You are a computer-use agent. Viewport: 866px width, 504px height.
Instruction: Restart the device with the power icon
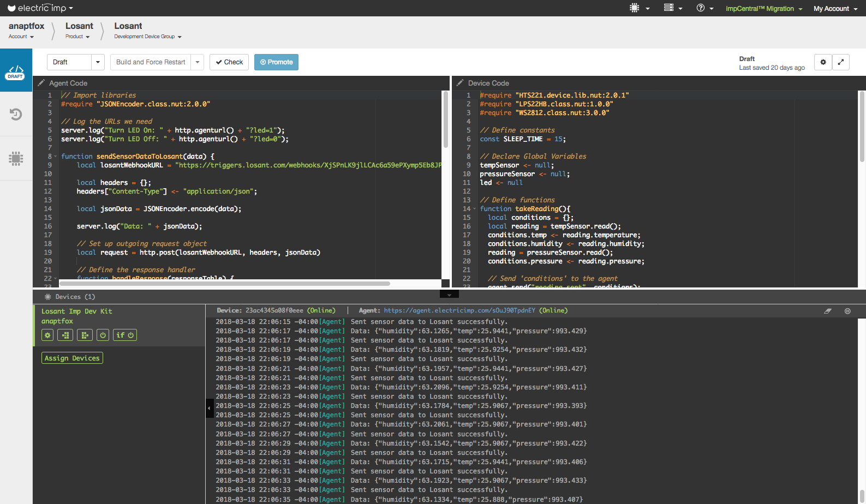click(x=103, y=335)
